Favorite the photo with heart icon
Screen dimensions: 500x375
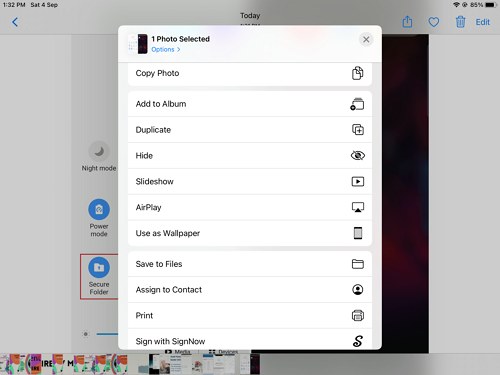[x=434, y=22]
